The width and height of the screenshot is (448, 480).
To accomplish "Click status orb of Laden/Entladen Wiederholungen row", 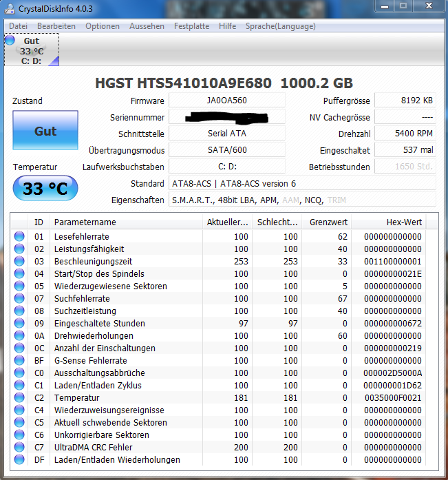I will [x=19, y=459].
